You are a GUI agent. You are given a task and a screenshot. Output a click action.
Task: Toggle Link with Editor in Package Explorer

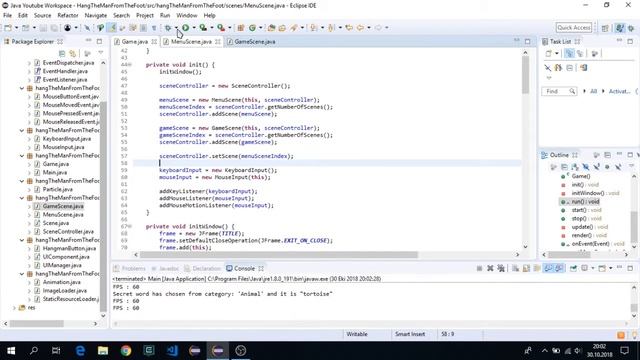73,53
